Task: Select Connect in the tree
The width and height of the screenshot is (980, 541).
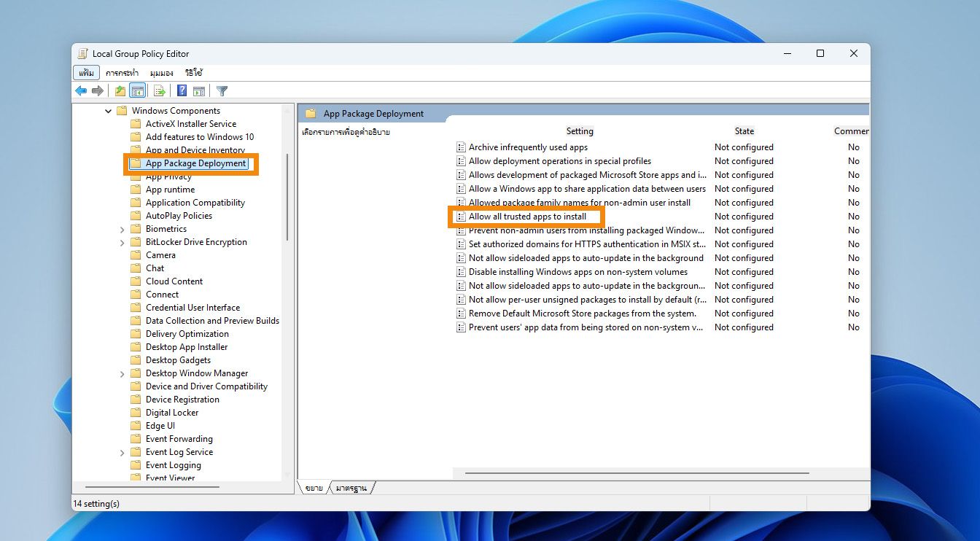Action: [162, 295]
